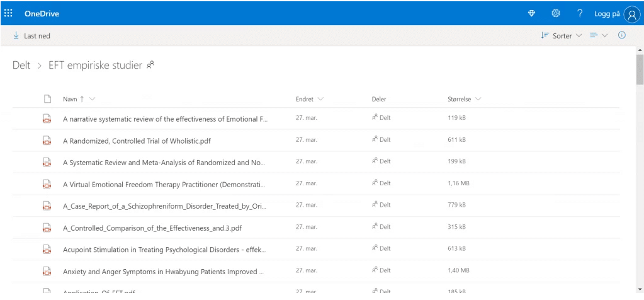The height and width of the screenshot is (300, 644).
Task: Click PDF icon for A Virtual Emotional Freedom Therapy
Action: point(47,183)
